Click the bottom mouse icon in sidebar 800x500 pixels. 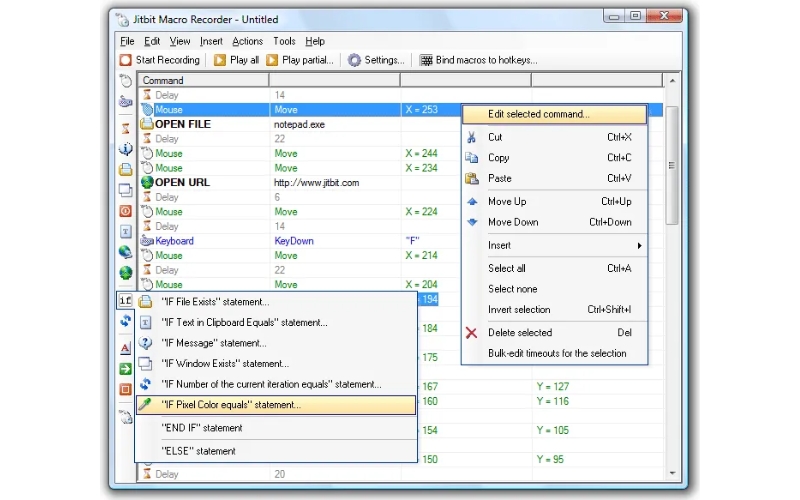[126, 417]
